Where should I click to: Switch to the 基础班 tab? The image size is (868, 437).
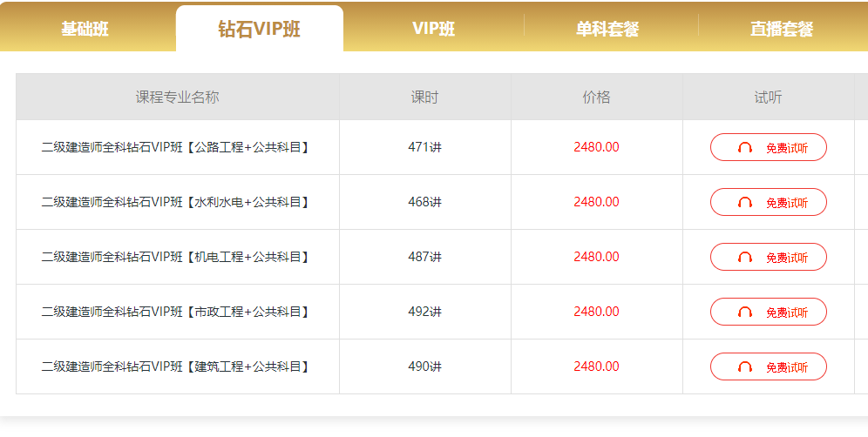click(85, 29)
